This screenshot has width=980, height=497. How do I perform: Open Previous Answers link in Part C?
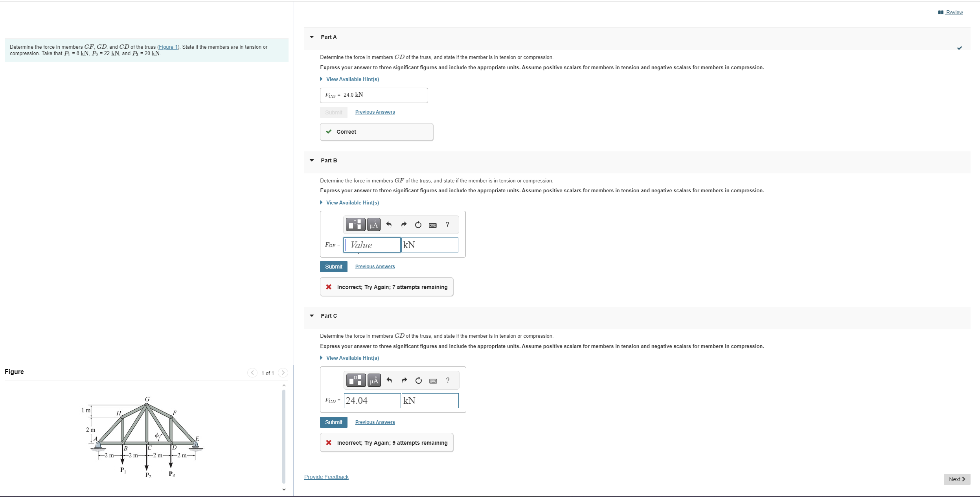coord(375,422)
